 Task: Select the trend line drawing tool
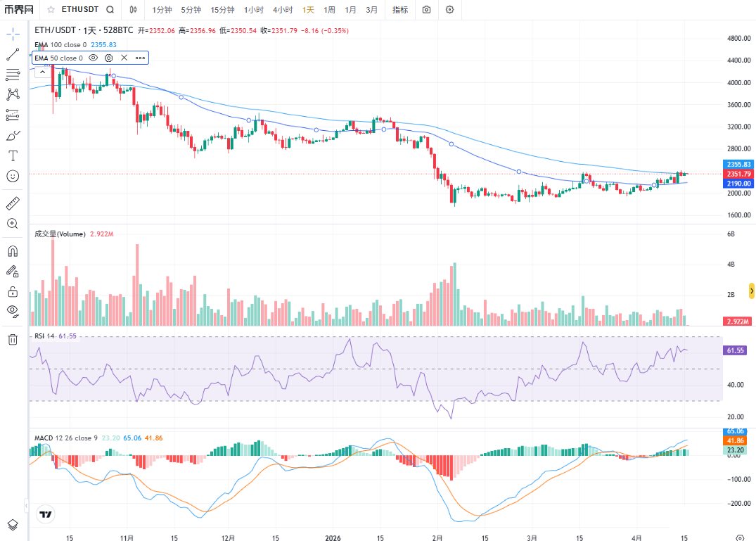[x=13, y=54]
